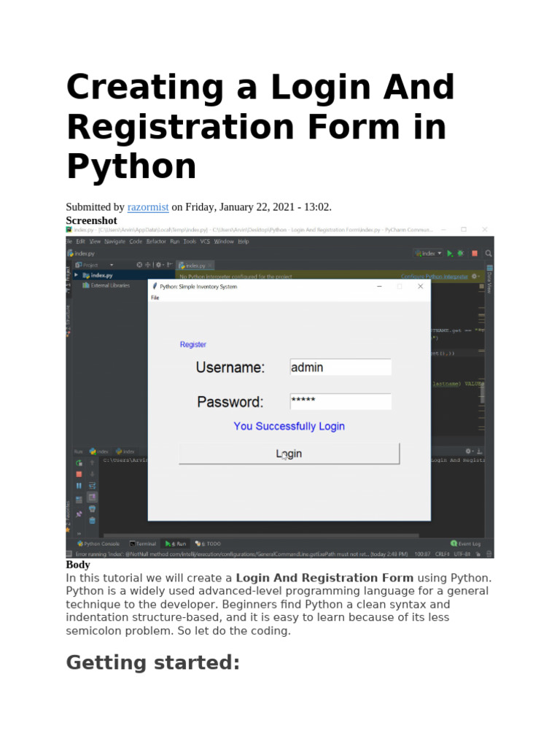Close the index.py editor tab
Viewport: 560px width, 747px height.
pyautogui.click(x=210, y=266)
